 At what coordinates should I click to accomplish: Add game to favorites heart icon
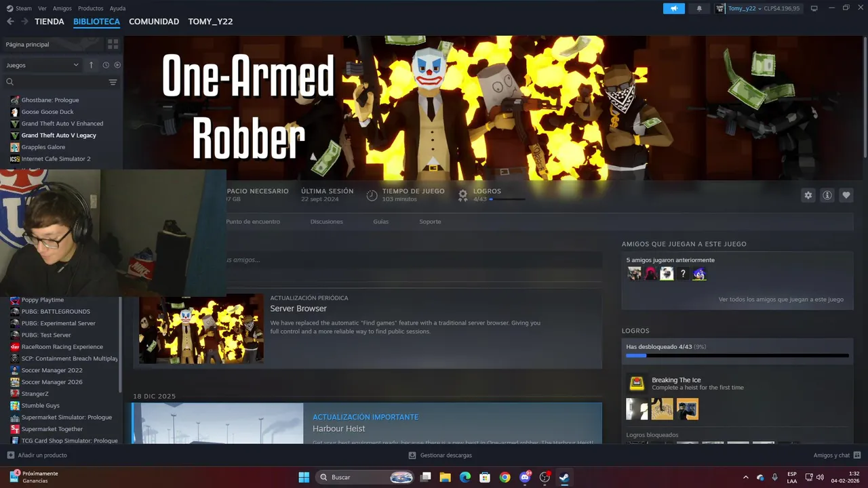pyautogui.click(x=846, y=195)
